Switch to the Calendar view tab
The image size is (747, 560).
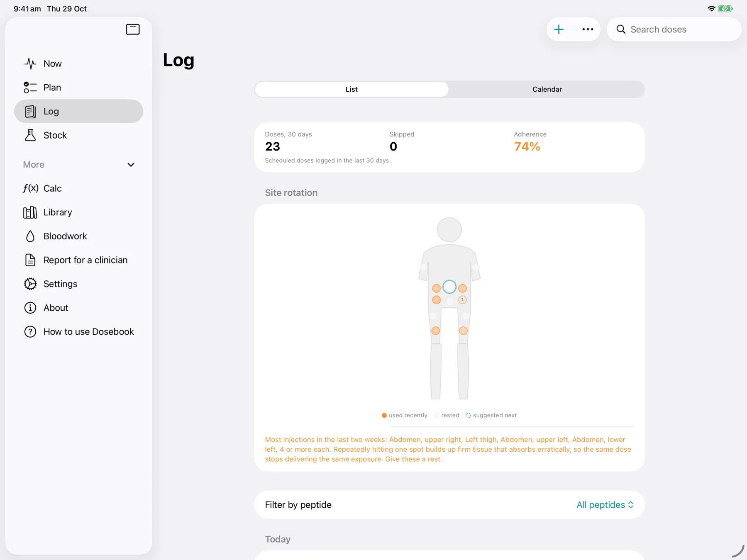(547, 89)
